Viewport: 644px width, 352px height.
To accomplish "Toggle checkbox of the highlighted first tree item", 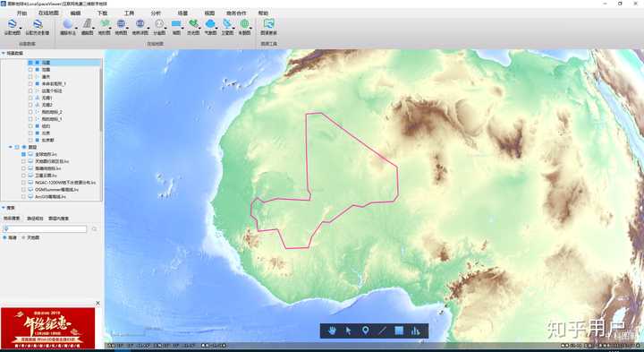I will (x=30, y=63).
